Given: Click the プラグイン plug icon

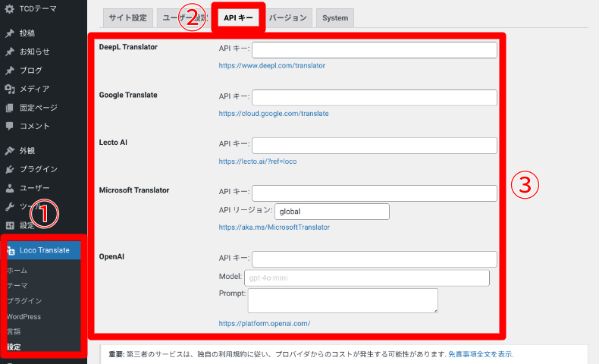Looking at the screenshot, I should pyautogui.click(x=10, y=169).
